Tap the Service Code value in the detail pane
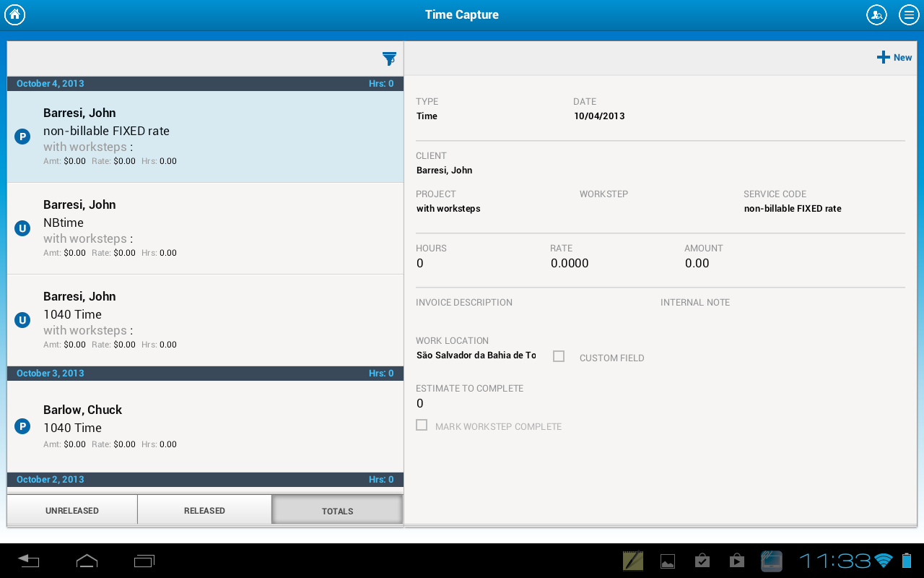 click(793, 208)
